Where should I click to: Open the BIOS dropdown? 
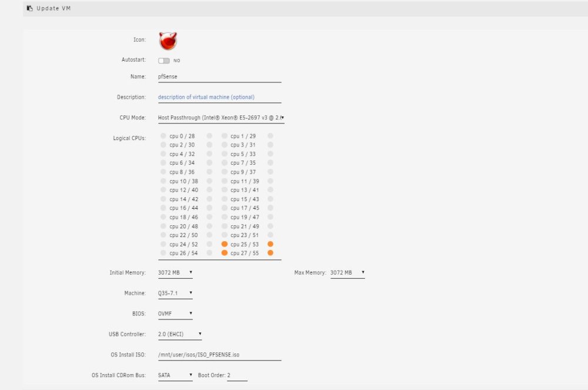[x=175, y=314]
